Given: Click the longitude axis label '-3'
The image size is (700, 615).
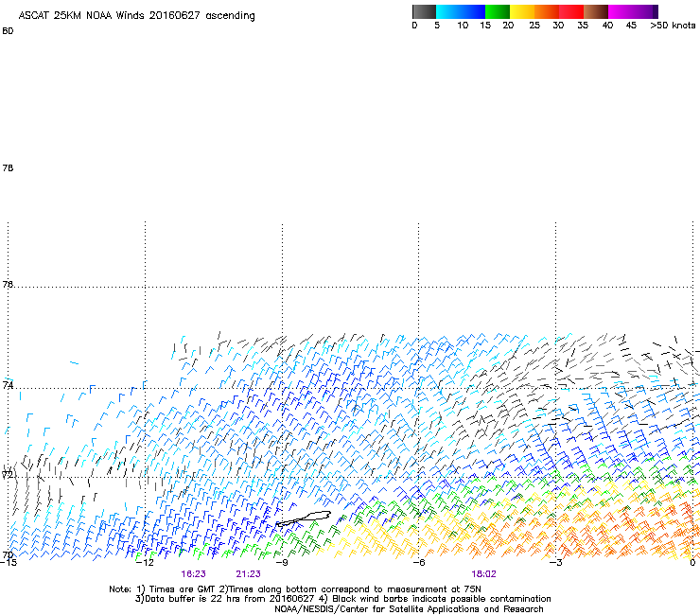Looking at the screenshot, I should (556, 563).
